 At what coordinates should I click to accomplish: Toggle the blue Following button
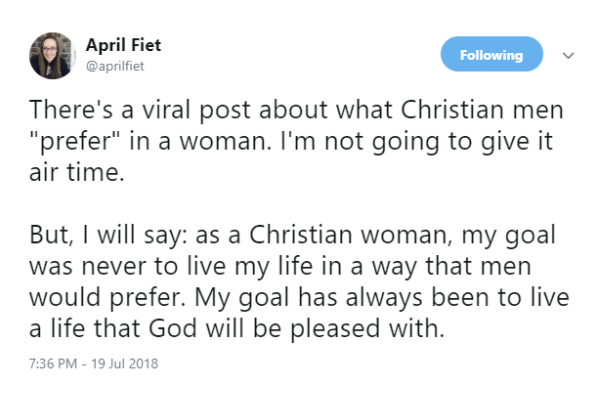pos(491,55)
